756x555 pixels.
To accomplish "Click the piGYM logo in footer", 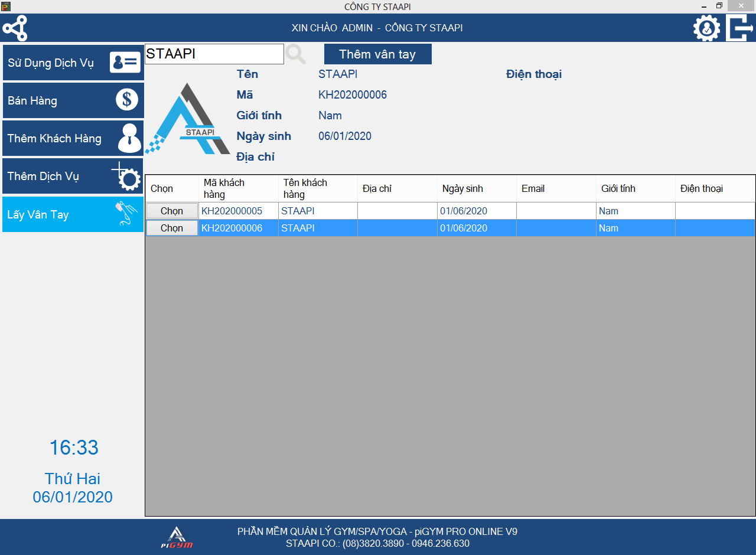I will coord(177,537).
